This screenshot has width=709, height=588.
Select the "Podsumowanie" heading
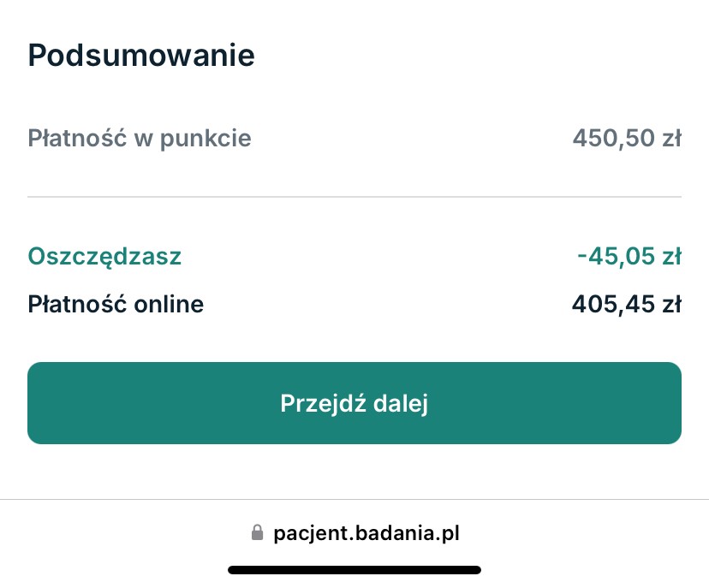click(141, 55)
